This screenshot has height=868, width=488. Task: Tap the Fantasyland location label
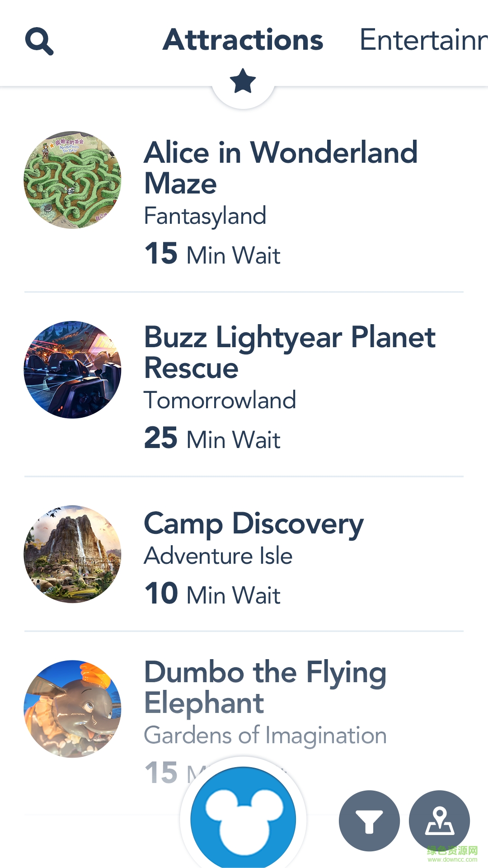(x=205, y=216)
